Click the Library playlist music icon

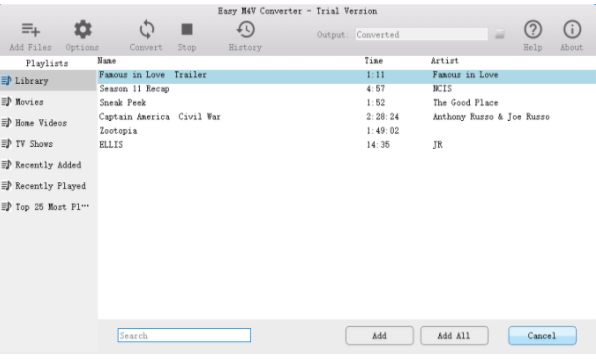6,80
